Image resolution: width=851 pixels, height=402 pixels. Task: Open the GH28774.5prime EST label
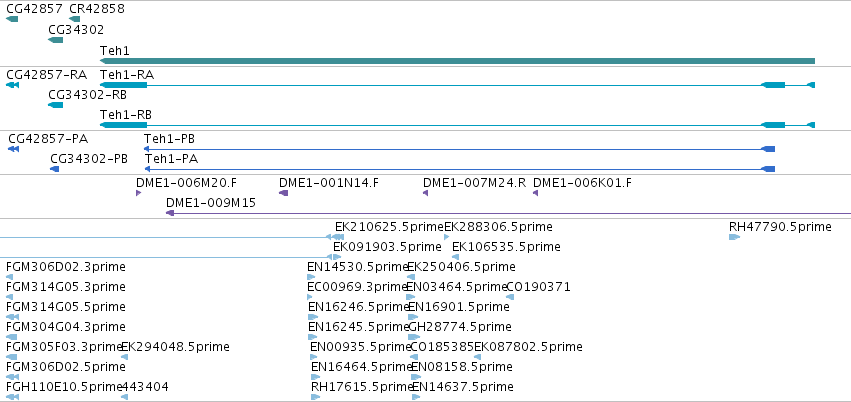[x=460, y=327]
